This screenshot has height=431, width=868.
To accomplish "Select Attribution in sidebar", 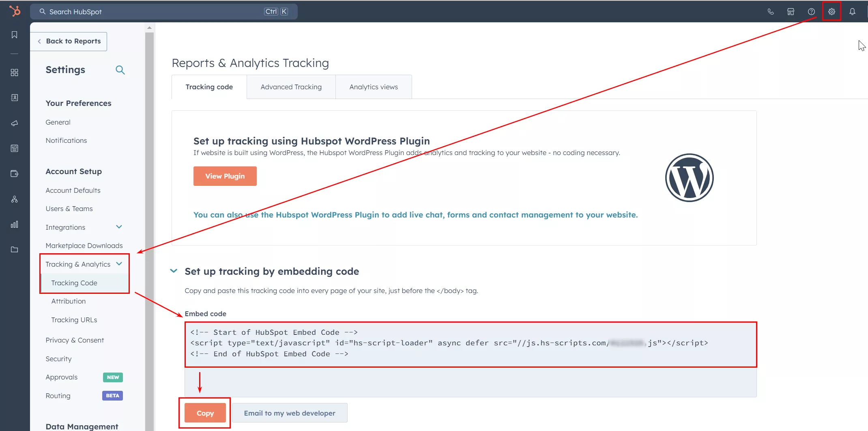I will click(x=69, y=301).
